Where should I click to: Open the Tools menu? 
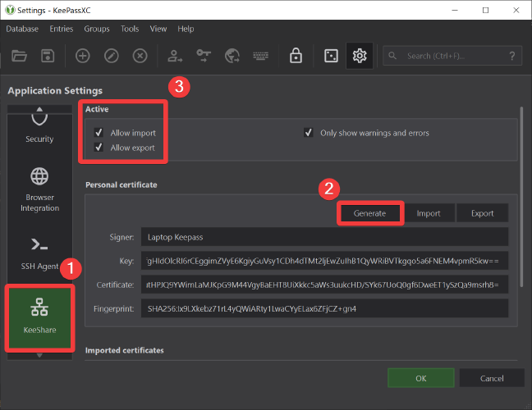(130, 29)
